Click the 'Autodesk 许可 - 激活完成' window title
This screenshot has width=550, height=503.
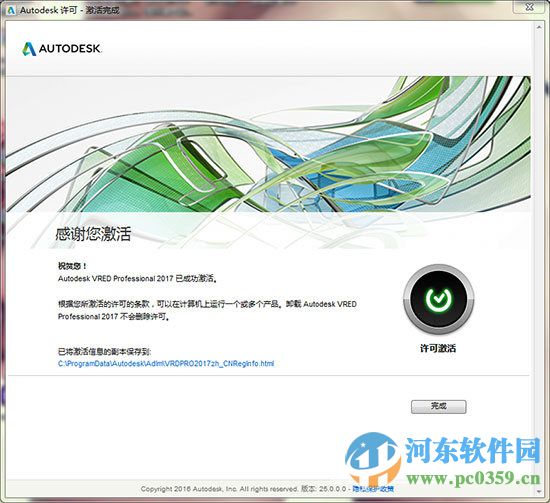pos(69,10)
